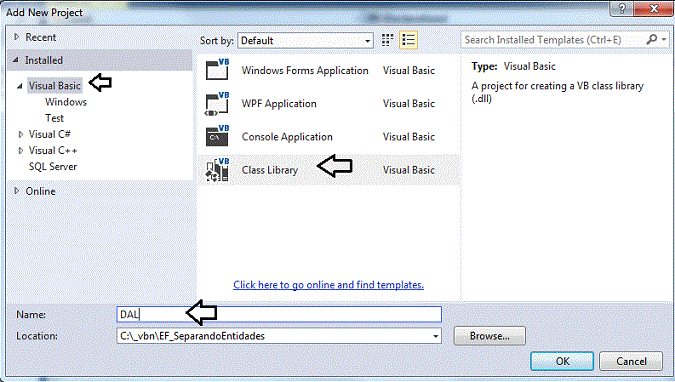Switch to small icons view
Viewport: 675px width, 382px height.
(387, 40)
